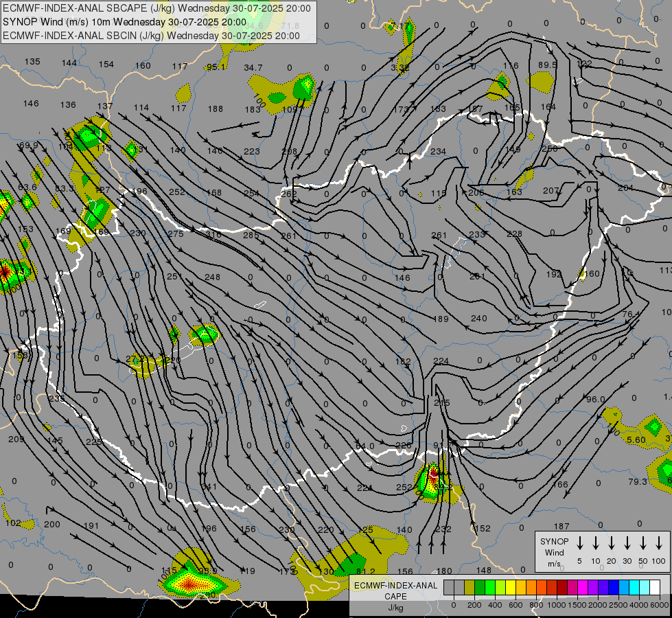Pick the dark green swatch at 200 J/kg
Viewport: 672px width, 618px height.
point(480,588)
